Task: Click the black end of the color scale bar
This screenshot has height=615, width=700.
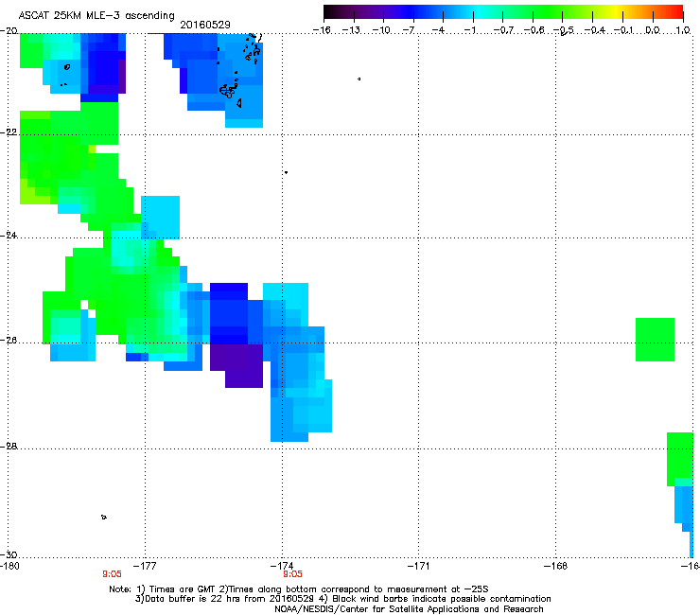Action: pyautogui.click(x=330, y=11)
